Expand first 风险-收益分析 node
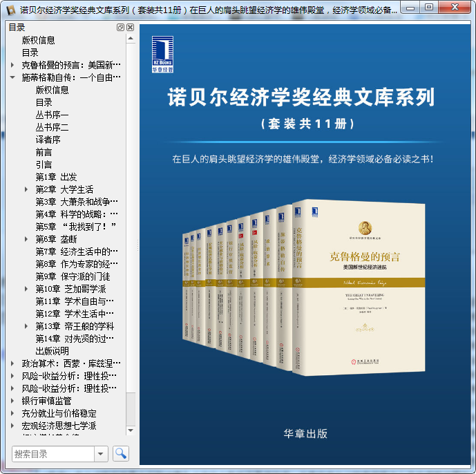 (x=12, y=376)
